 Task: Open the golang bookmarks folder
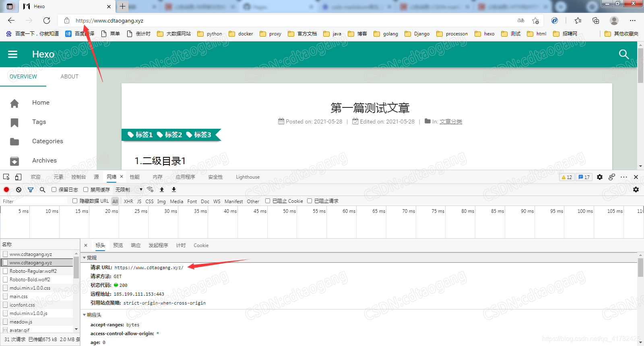(386, 34)
